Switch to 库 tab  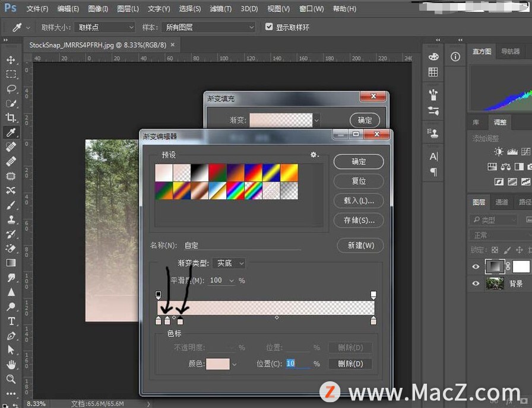pos(476,122)
